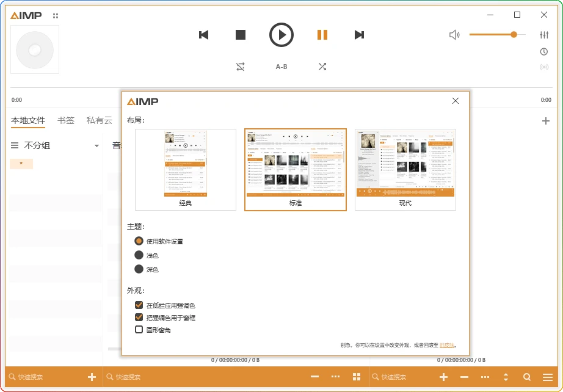Click the sort order arrows
This screenshot has height=392, width=563.
click(x=506, y=377)
